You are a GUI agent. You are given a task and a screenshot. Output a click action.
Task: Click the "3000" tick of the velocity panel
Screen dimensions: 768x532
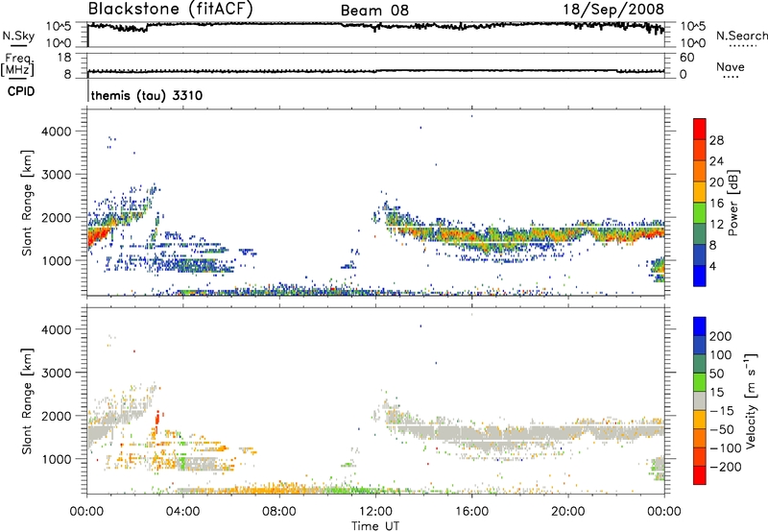coord(57,373)
